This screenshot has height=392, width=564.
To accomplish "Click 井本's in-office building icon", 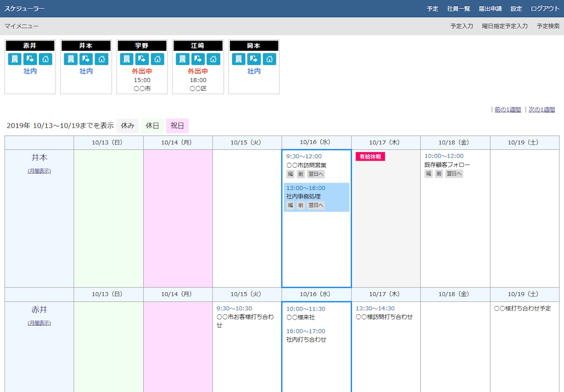I will point(71,59).
